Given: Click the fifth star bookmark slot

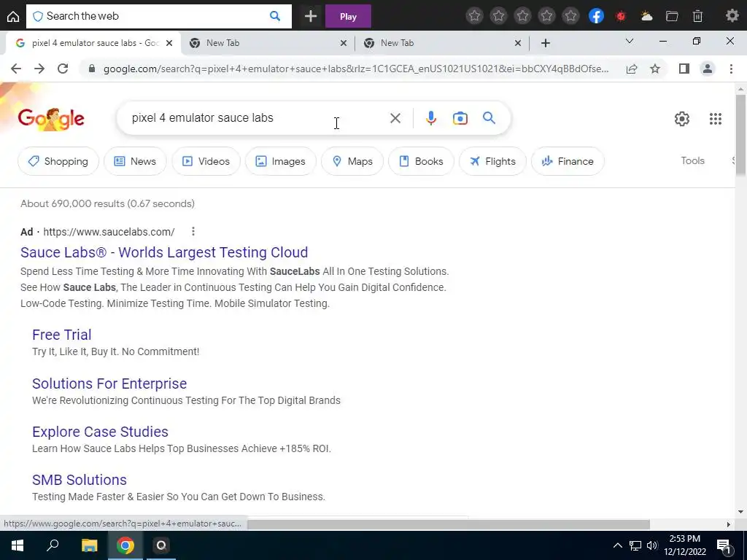Looking at the screenshot, I should [x=570, y=16].
